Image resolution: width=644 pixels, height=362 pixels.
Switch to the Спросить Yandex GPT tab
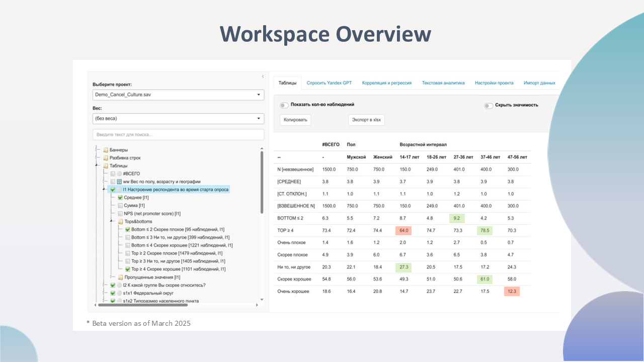329,83
